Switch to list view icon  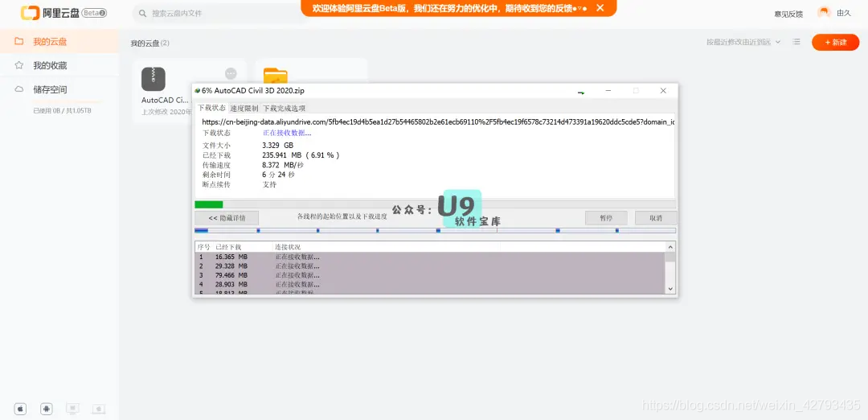796,42
